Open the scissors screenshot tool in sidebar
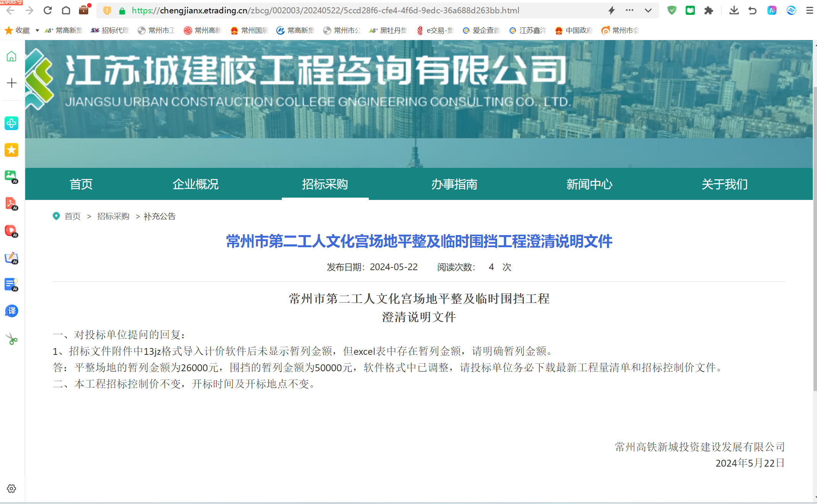 click(11, 339)
